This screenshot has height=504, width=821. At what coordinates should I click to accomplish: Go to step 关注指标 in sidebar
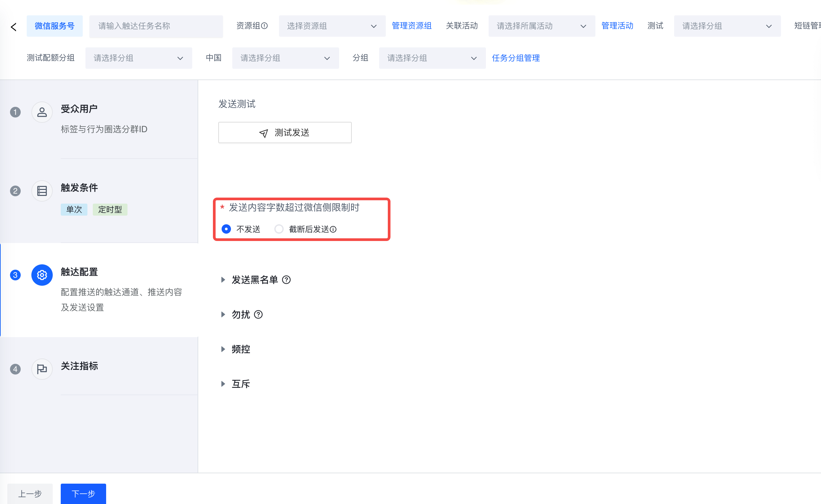(79, 366)
